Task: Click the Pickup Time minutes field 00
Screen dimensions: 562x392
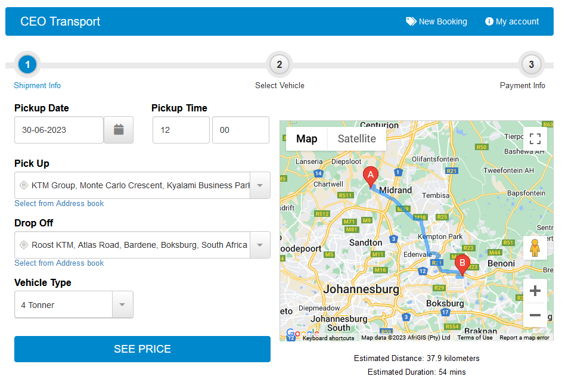Action: tap(241, 130)
